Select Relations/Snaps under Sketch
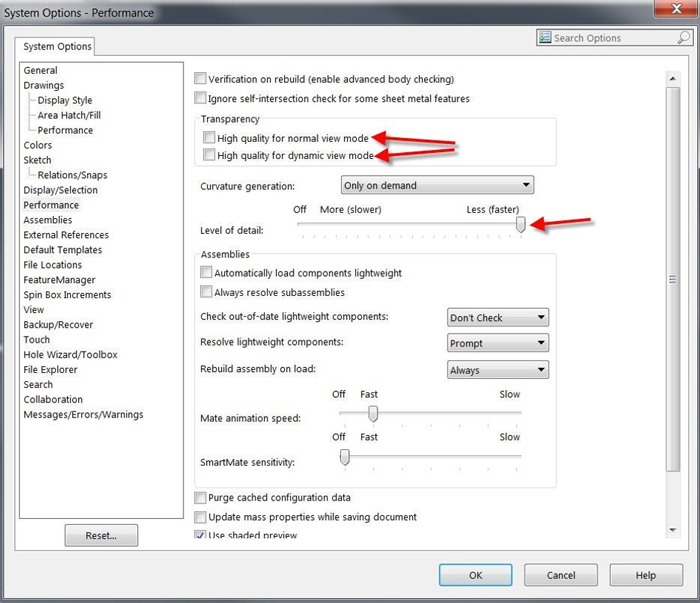This screenshot has height=603, width=700. 72,175
